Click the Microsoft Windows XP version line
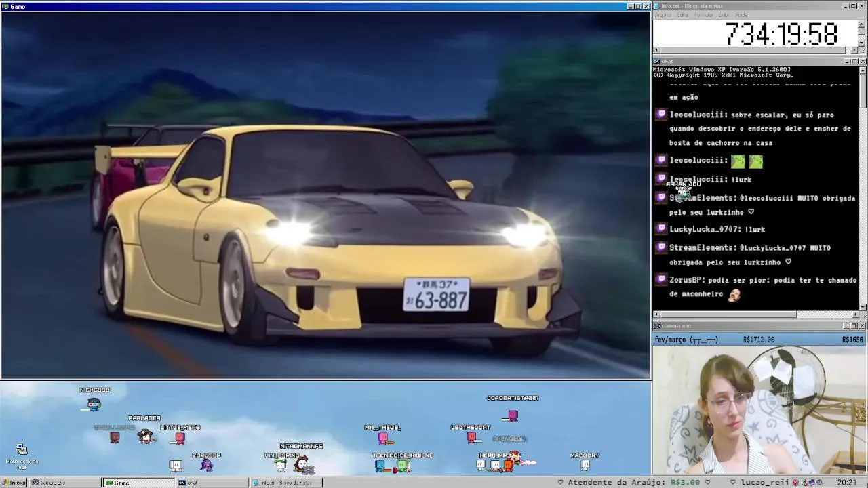Viewport: 868px width, 488px height. click(722, 70)
